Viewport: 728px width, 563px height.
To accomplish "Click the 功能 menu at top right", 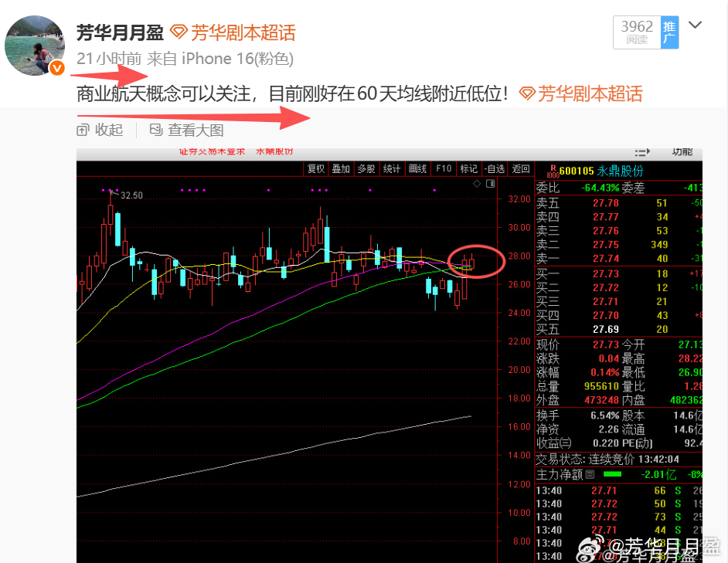I will [682, 152].
